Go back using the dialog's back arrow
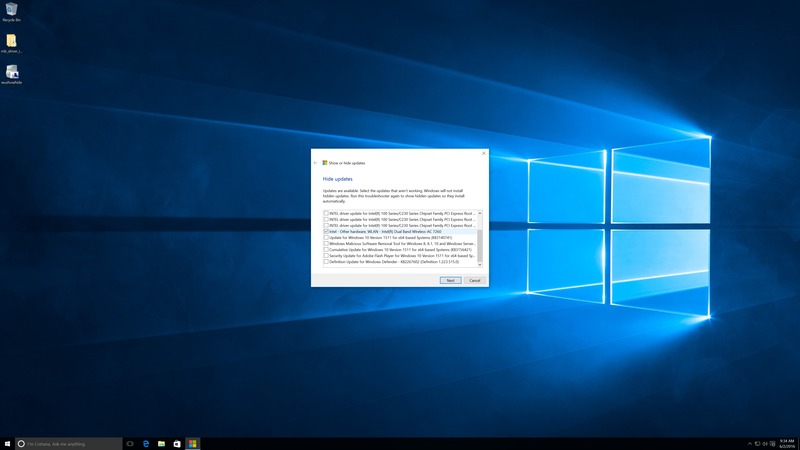Viewport: 800px width, 450px height. (x=316, y=162)
